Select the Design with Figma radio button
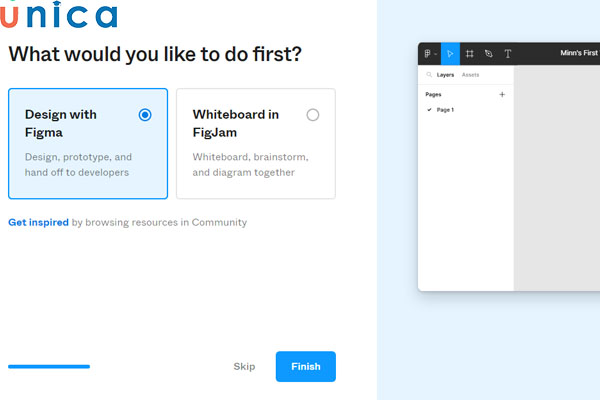 click(x=145, y=115)
